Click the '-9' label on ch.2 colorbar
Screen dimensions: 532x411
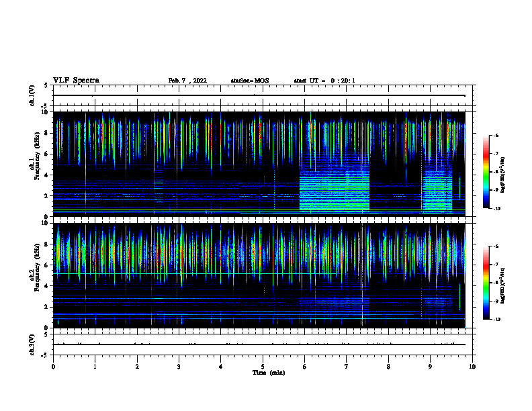(x=496, y=301)
